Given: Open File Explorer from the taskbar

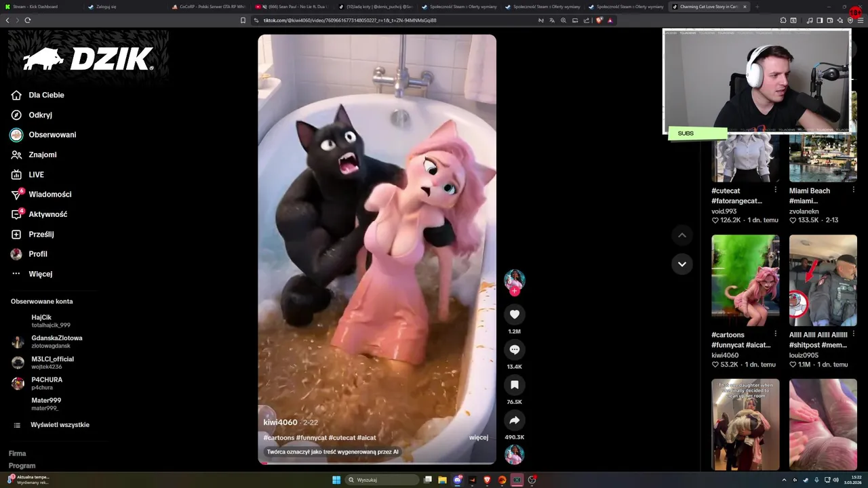Looking at the screenshot, I should [x=442, y=480].
